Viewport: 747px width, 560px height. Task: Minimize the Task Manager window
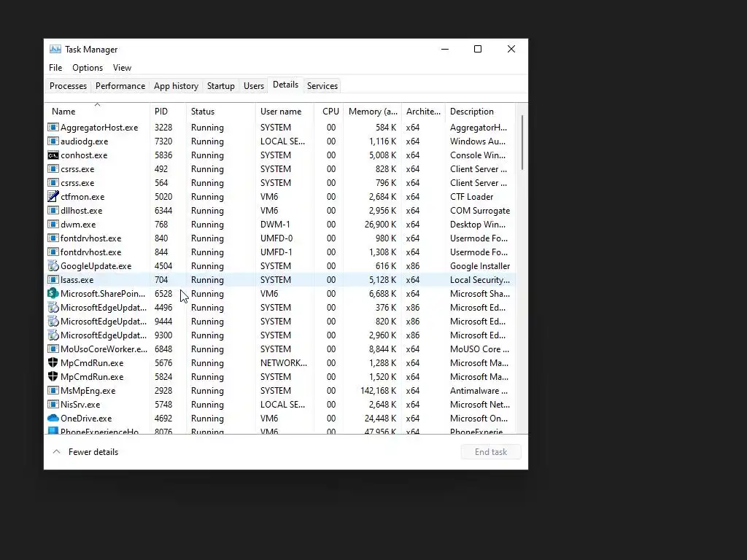click(x=445, y=49)
